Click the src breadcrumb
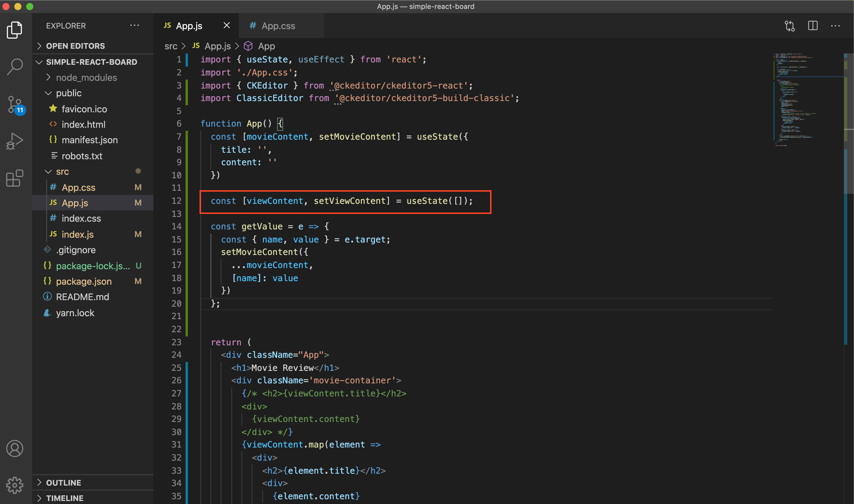Image resolution: width=854 pixels, height=504 pixels. 171,46
